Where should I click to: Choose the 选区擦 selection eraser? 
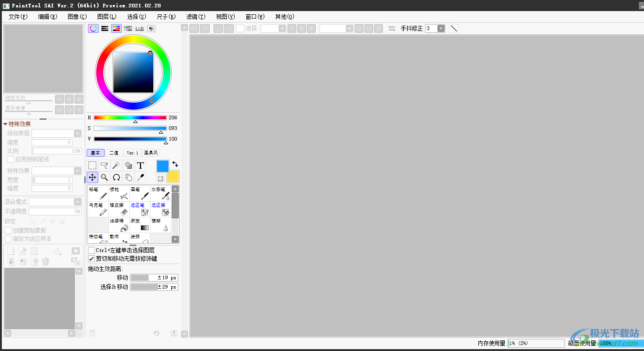coord(161,209)
